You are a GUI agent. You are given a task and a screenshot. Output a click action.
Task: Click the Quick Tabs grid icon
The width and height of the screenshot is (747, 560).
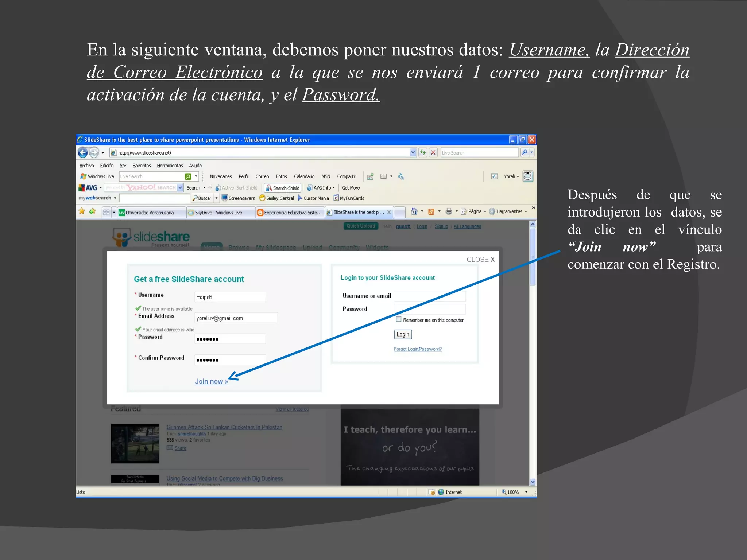106,212
